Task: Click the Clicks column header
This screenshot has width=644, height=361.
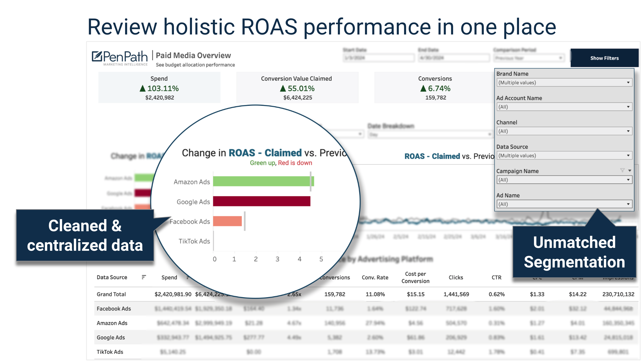Action: (456, 278)
